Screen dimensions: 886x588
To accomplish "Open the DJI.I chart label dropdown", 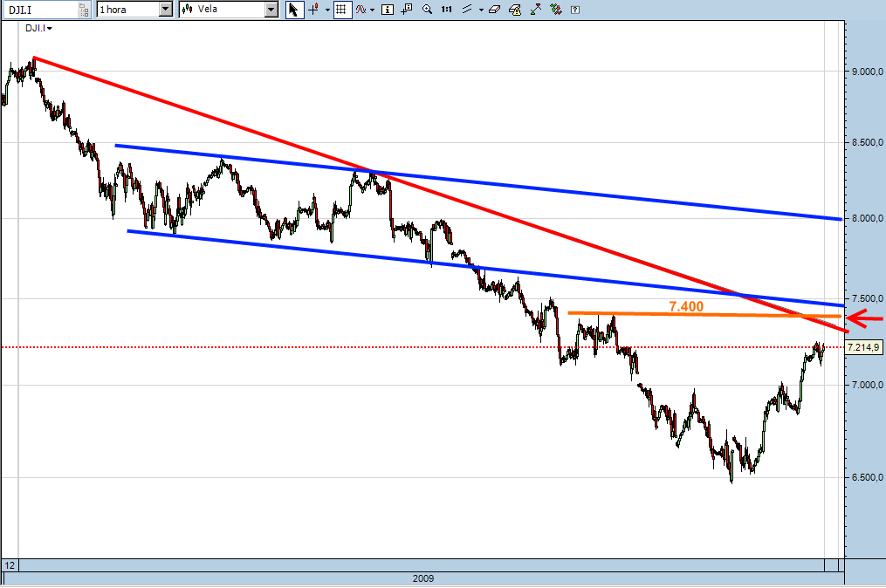I will pos(38,28).
